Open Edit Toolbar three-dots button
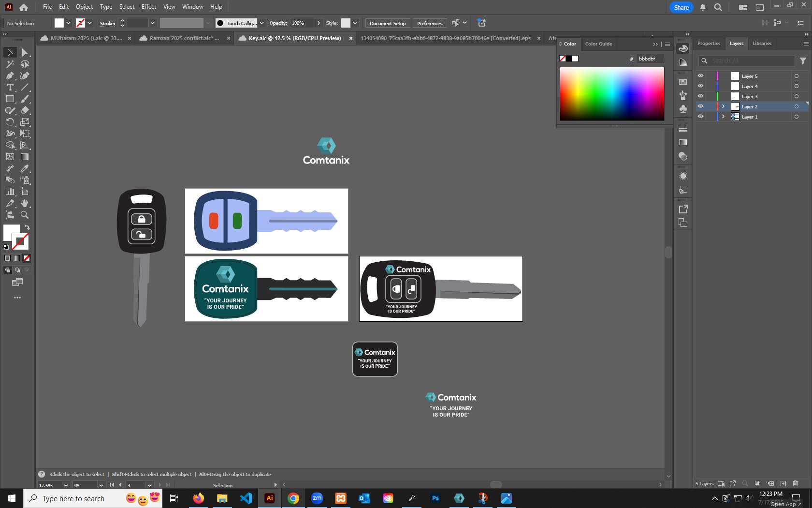The image size is (812, 508). [17, 298]
